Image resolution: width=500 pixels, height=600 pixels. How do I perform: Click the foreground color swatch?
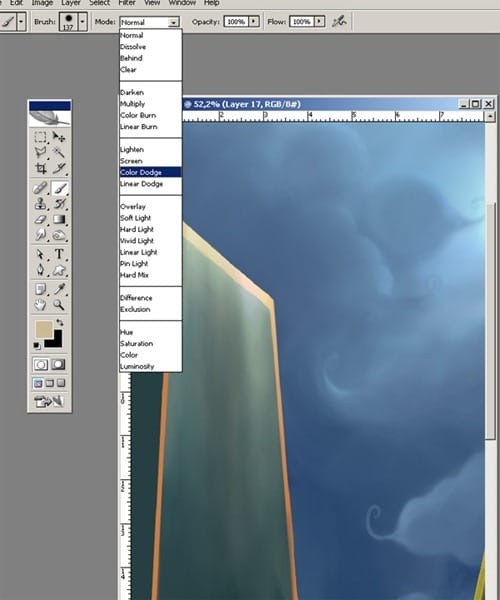44,329
